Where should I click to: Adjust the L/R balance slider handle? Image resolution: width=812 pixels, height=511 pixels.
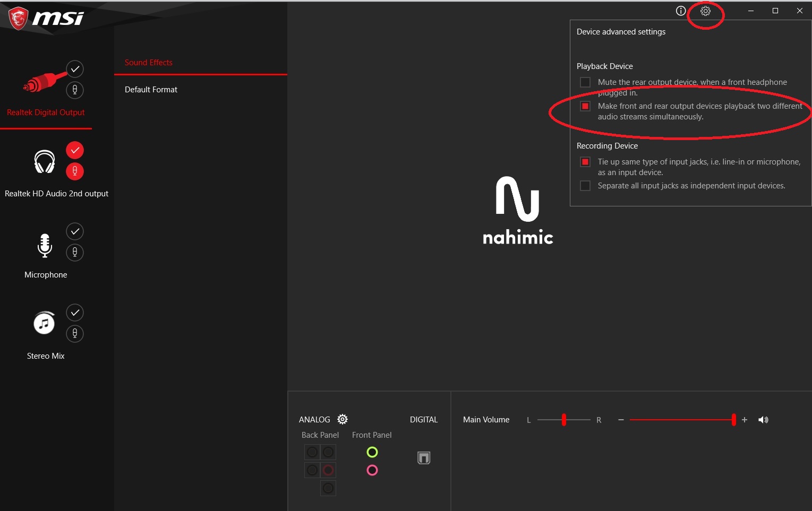(564, 420)
